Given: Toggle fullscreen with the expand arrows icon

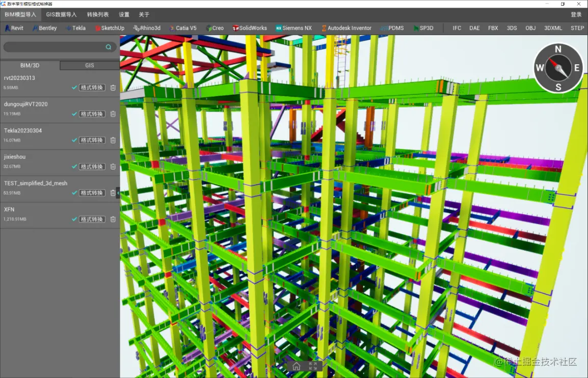Looking at the screenshot, I should tap(313, 366).
